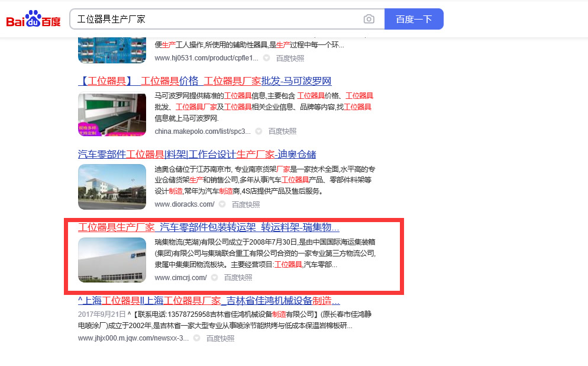Image resolution: width=588 pixels, height=366 pixels.
Task: Open 百度快照 for the china.makepolo.com result
Action: click(282, 131)
